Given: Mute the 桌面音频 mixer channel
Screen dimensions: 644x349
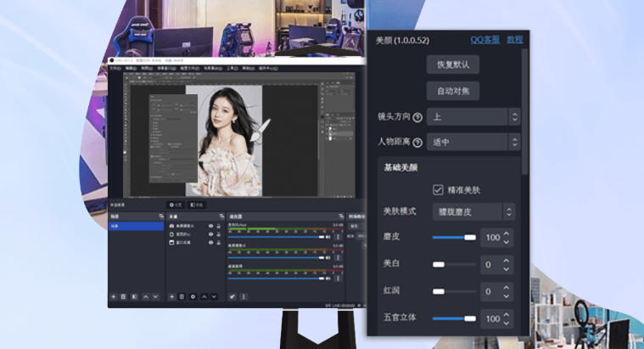Looking at the screenshot, I should [x=328, y=279].
